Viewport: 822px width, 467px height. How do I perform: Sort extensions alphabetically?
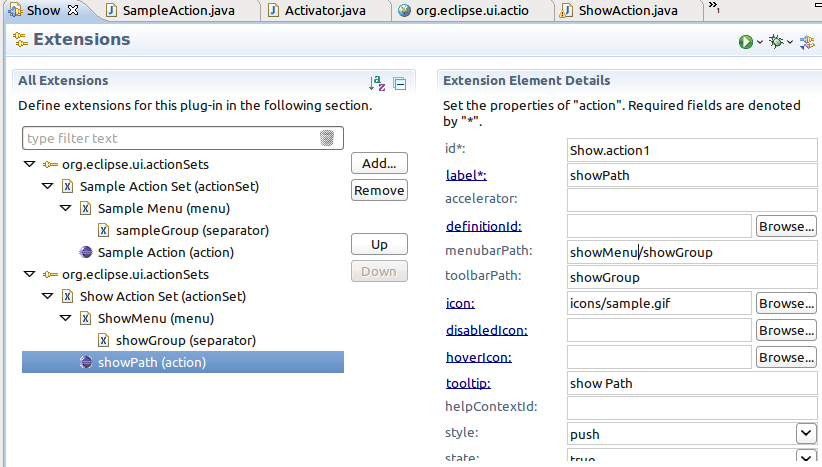pos(377,84)
